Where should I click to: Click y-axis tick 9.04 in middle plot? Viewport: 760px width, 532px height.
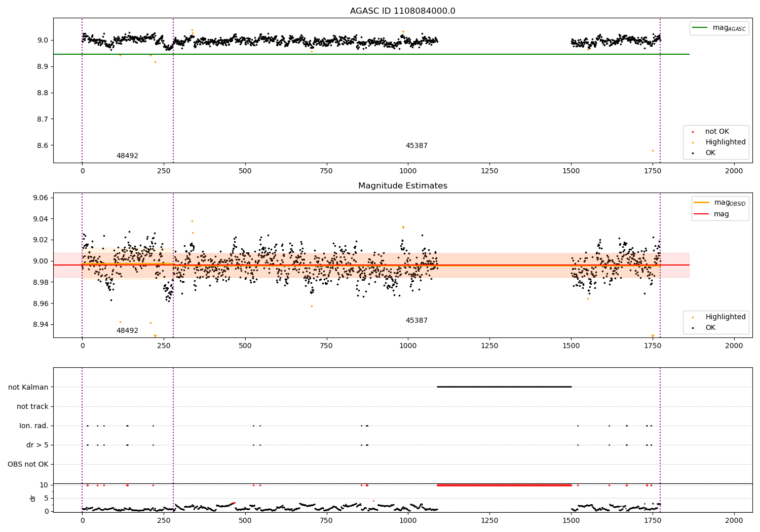pos(41,219)
